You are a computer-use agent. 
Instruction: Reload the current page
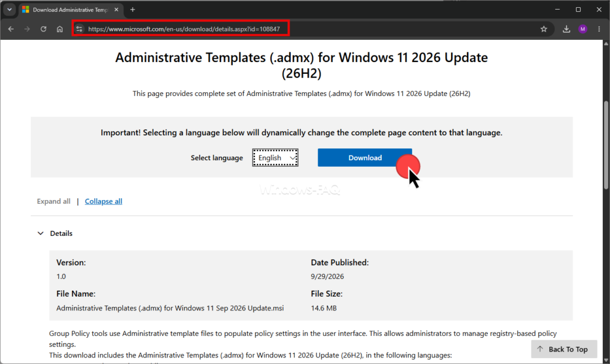point(43,29)
